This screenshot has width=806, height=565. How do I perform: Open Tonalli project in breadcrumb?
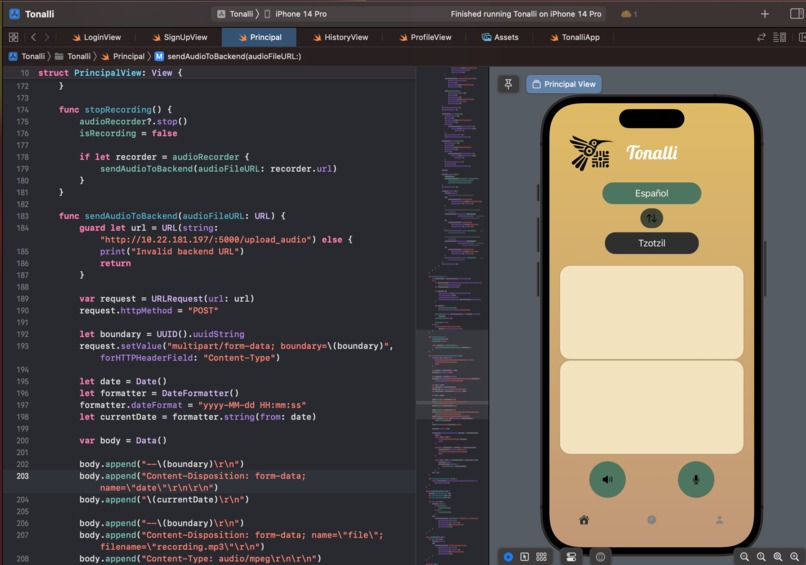coord(27,56)
